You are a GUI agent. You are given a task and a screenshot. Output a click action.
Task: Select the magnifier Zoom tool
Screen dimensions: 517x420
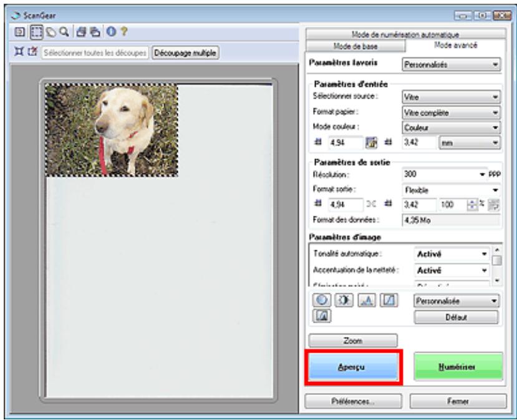pos(64,32)
